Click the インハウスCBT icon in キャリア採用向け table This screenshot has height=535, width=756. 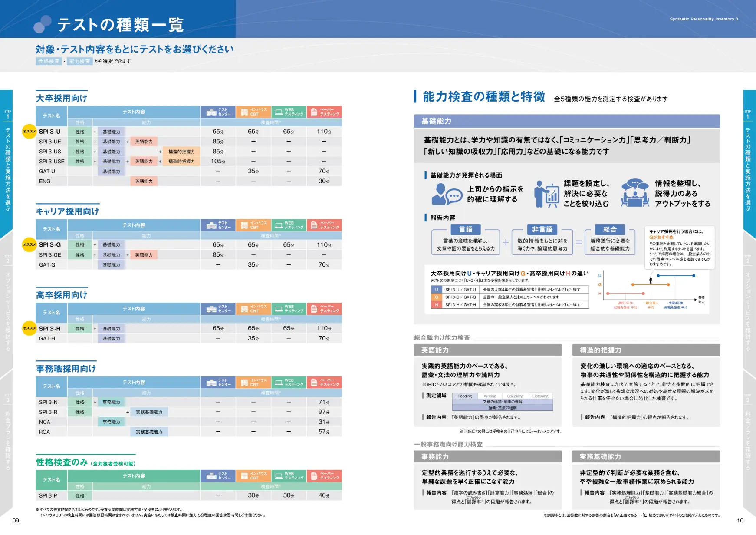[x=244, y=225]
